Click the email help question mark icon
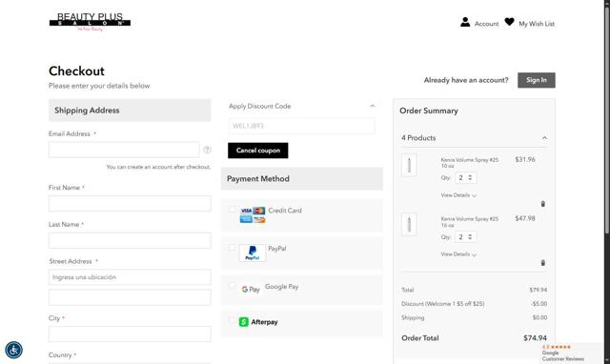The height and width of the screenshot is (364, 610). pos(208,150)
